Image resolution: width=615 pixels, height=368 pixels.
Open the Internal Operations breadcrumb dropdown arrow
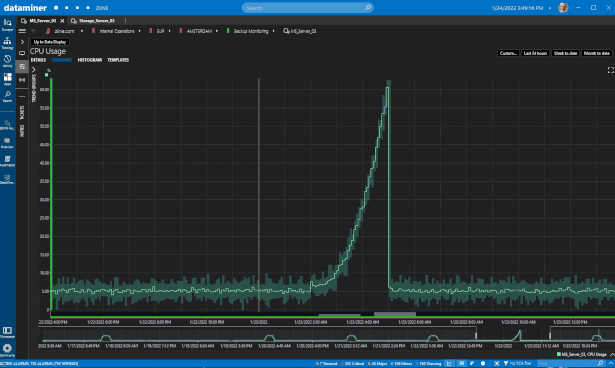[x=139, y=31]
